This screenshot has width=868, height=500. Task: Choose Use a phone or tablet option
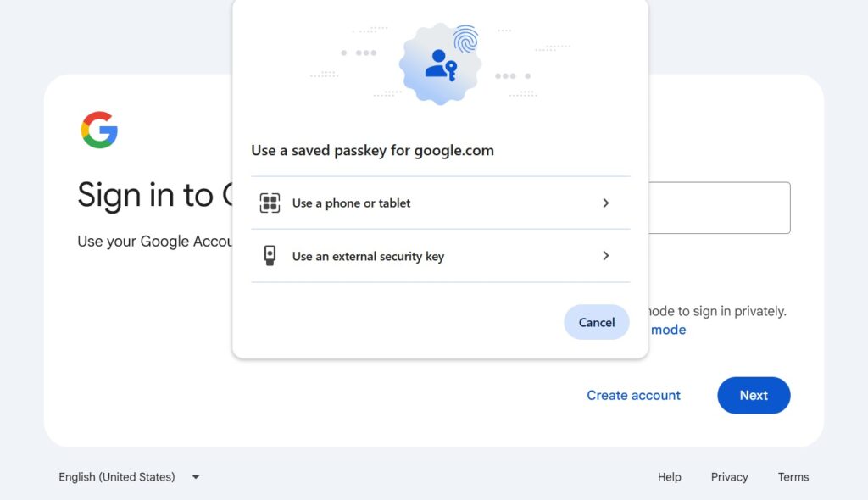(x=441, y=203)
